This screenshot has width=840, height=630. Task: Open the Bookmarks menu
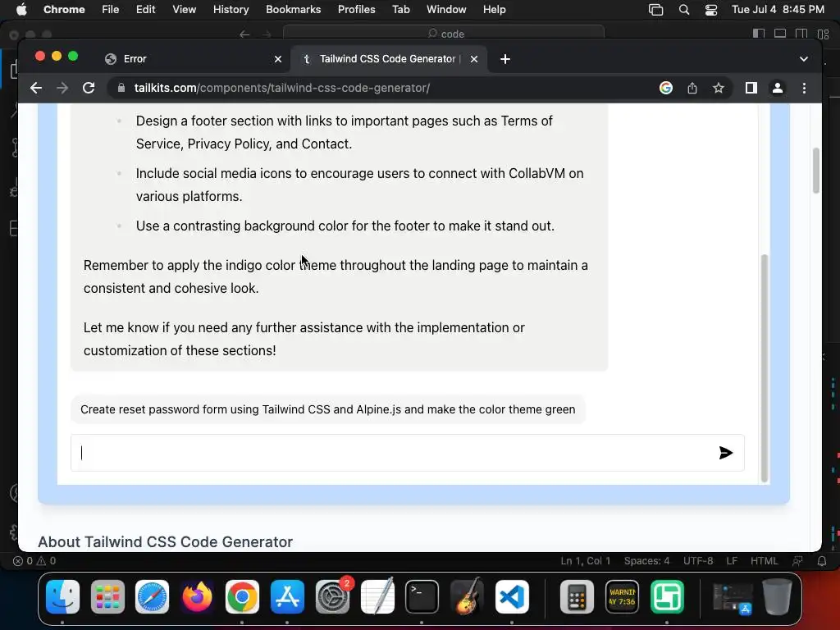pos(293,9)
